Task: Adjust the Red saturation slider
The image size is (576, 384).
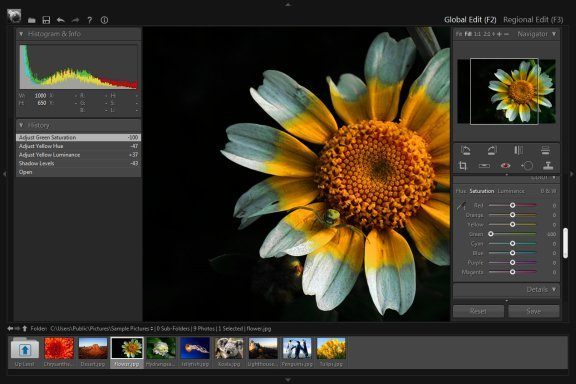Action: (512, 205)
